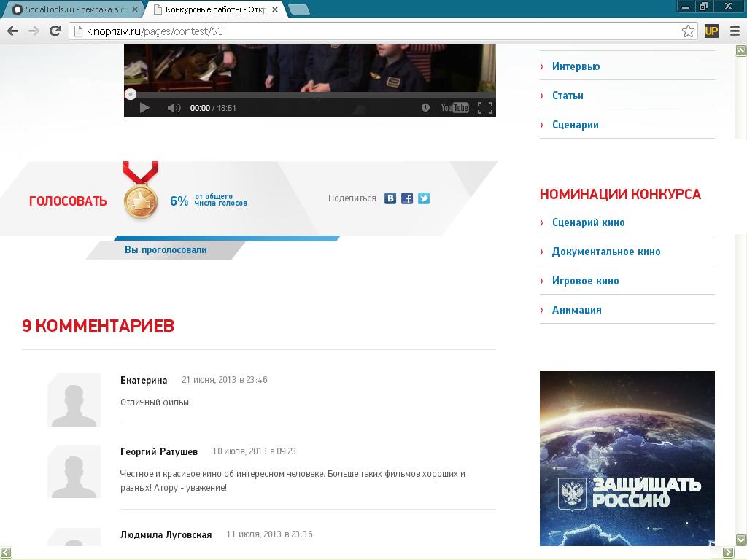Click the Поделиться label
The image size is (747, 560).
352,198
